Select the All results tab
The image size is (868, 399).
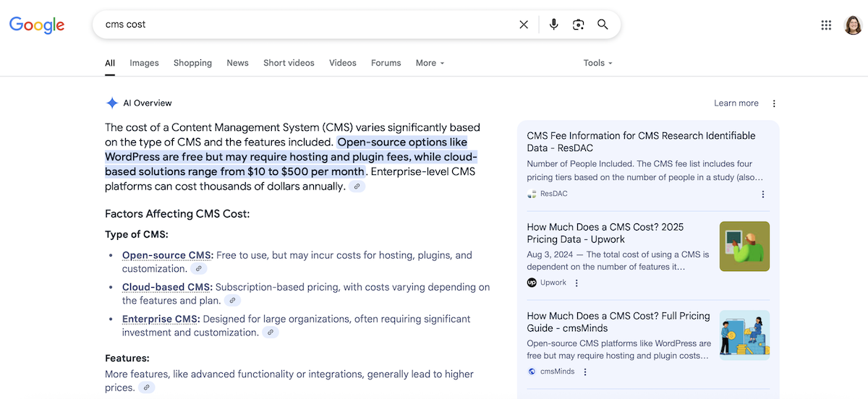(110, 63)
